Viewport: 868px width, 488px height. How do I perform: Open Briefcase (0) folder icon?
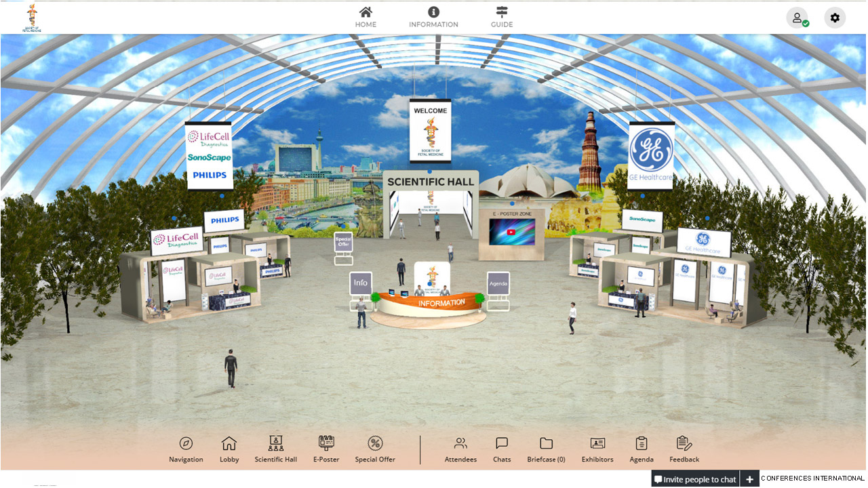click(x=546, y=450)
